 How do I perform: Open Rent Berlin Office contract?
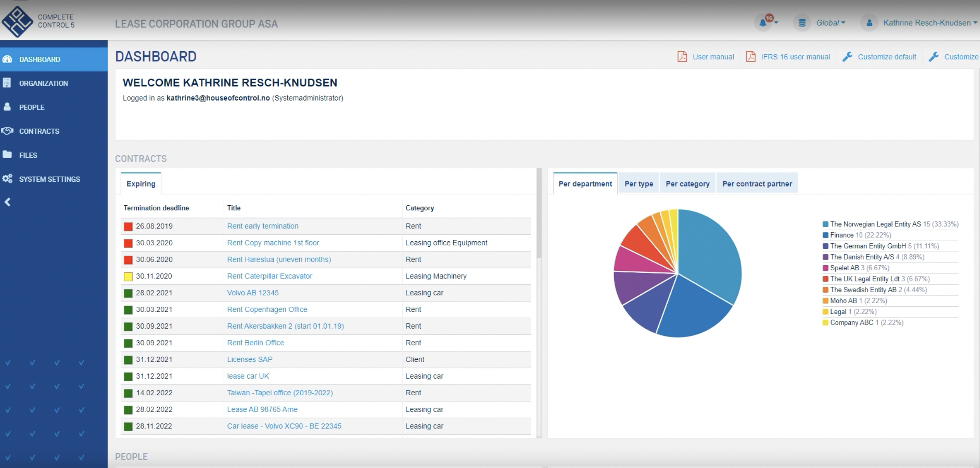[x=255, y=343]
